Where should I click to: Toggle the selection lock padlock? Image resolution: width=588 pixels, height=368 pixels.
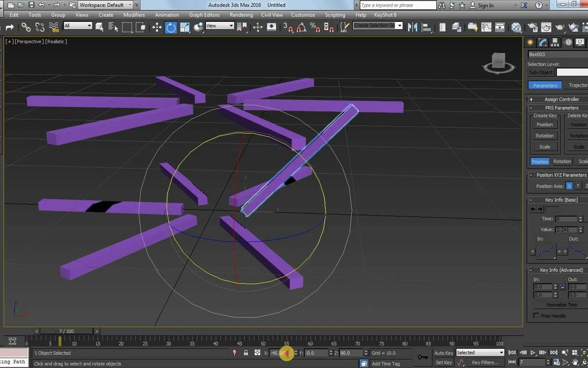click(246, 353)
